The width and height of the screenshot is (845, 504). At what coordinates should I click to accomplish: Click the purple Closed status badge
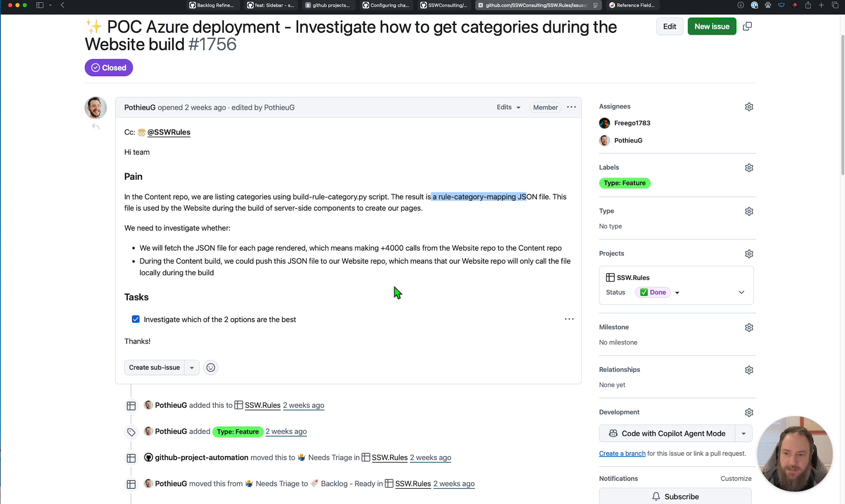(x=109, y=68)
